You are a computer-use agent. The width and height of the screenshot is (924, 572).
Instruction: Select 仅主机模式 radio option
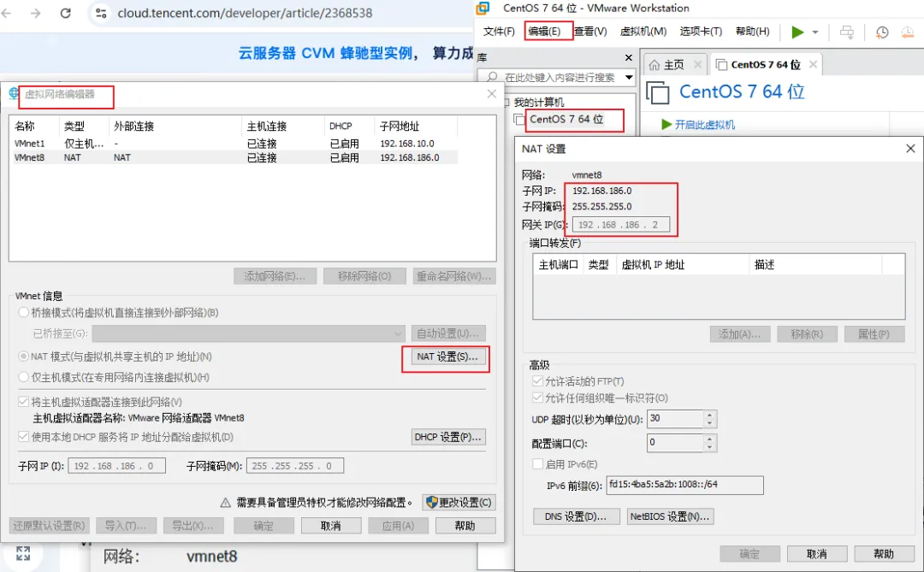pyautogui.click(x=24, y=377)
